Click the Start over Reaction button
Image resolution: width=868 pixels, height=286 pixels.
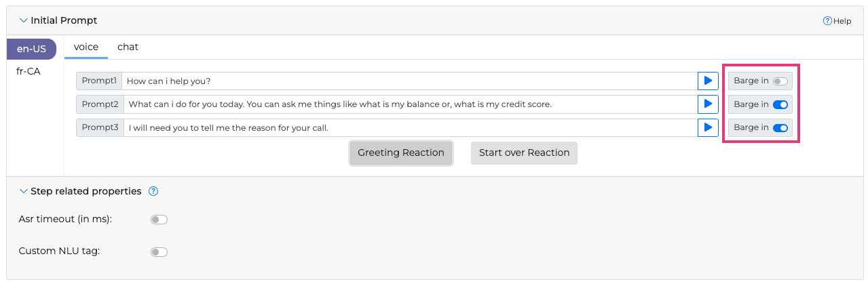point(524,152)
